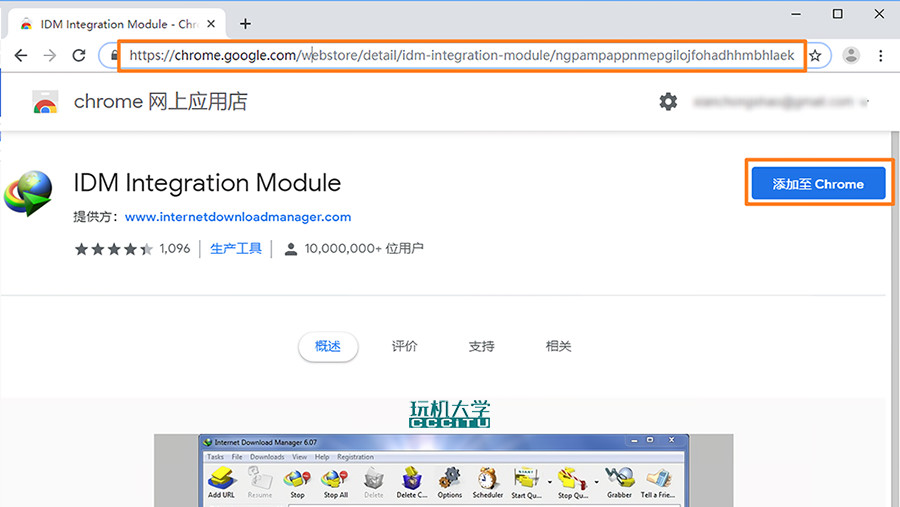The width and height of the screenshot is (900, 507).
Task: Select the 相关 tab
Action: click(558, 346)
